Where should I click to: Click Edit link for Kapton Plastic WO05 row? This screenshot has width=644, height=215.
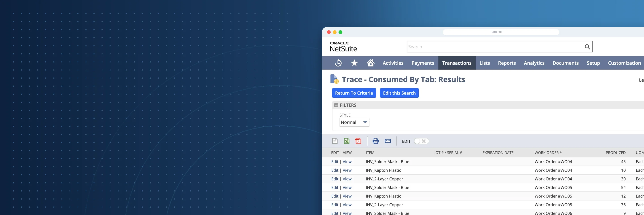click(x=335, y=196)
